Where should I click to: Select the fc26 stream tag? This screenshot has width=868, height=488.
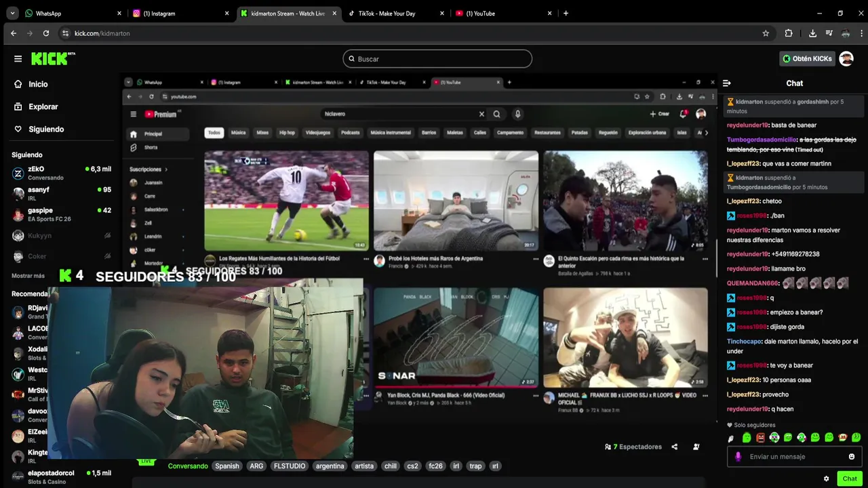tap(435, 466)
